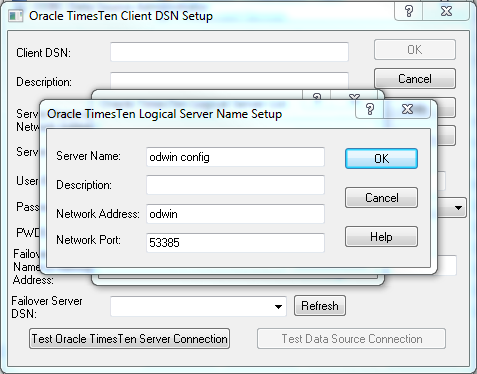The height and width of the screenshot is (374, 477).
Task: Click the Client DSN Setup window icon
Action: coord(16,16)
